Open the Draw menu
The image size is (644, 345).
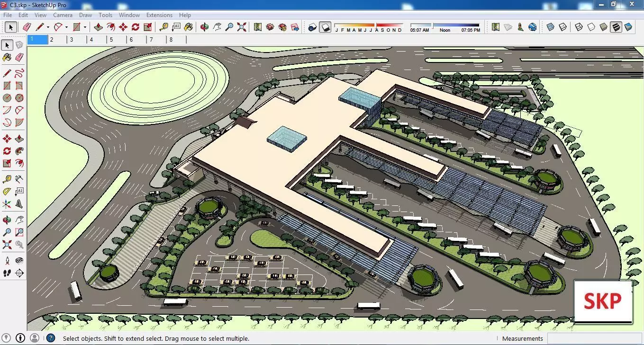(85, 15)
